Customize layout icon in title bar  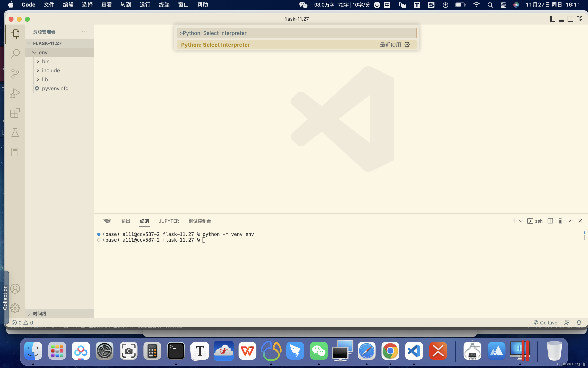(x=580, y=19)
